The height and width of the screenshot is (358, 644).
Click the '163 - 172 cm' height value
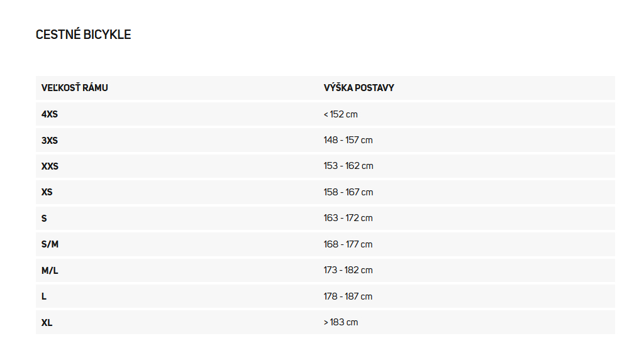click(348, 218)
